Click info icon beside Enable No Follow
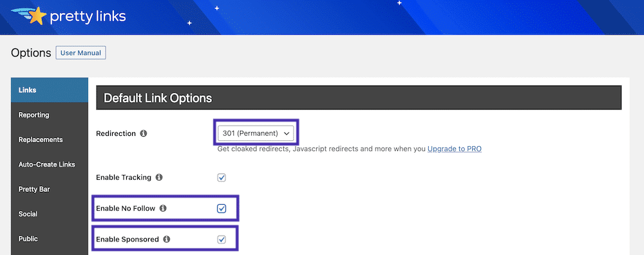Screen dimensions: 644x255 163,208
